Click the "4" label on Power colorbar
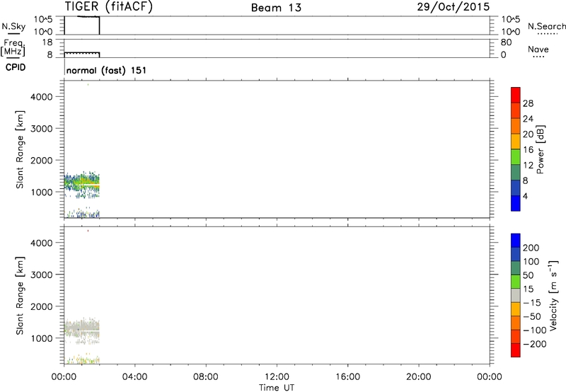 coord(525,197)
